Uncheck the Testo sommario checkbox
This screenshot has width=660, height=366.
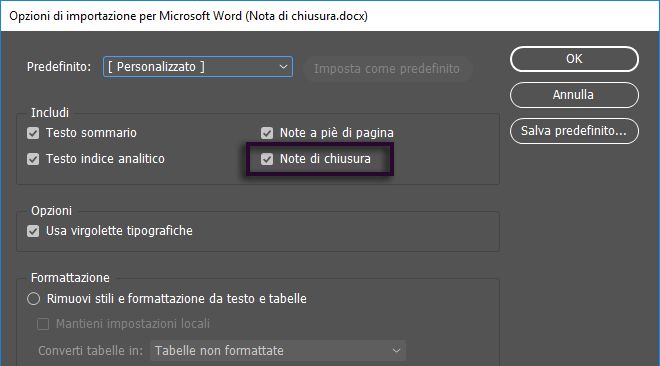[x=33, y=133]
